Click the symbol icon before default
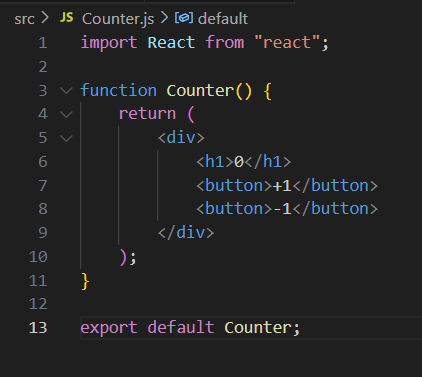Screen dimensions: 422x377 pyautogui.click(x=184, y=18)
